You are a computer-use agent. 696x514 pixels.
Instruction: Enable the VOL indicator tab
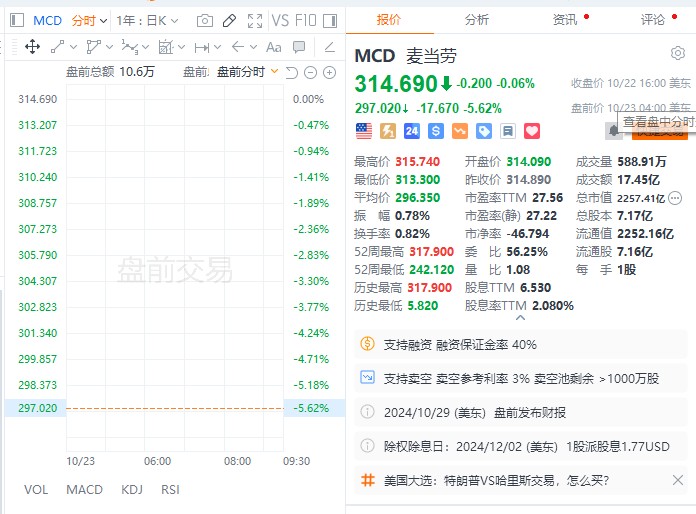point(36,490)
